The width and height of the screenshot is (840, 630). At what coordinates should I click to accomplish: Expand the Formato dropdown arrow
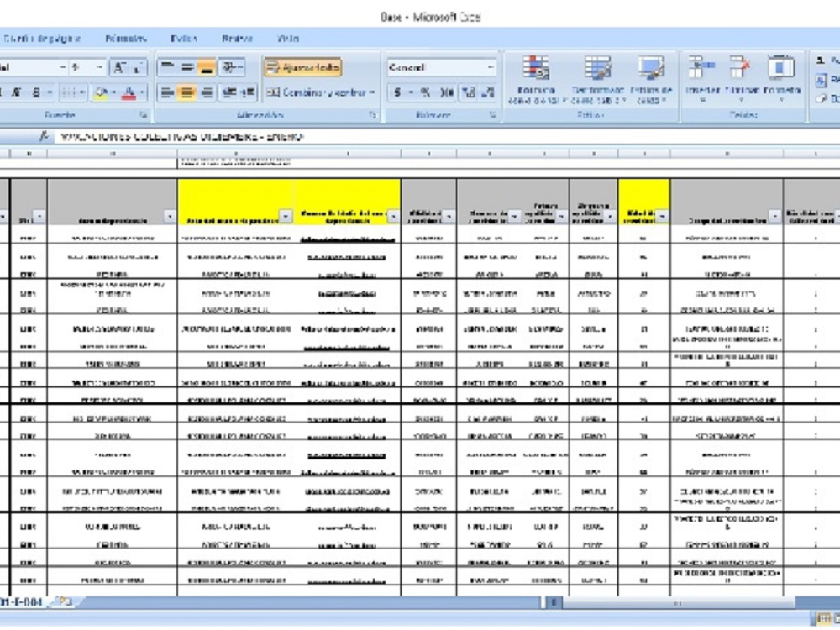(x=781, y=100)
